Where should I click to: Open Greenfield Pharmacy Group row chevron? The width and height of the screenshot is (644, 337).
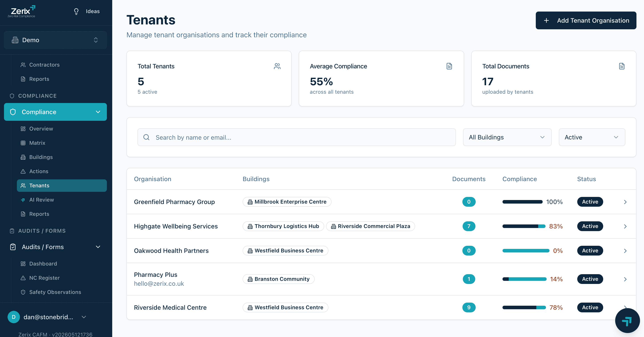[x=625, y=202]
